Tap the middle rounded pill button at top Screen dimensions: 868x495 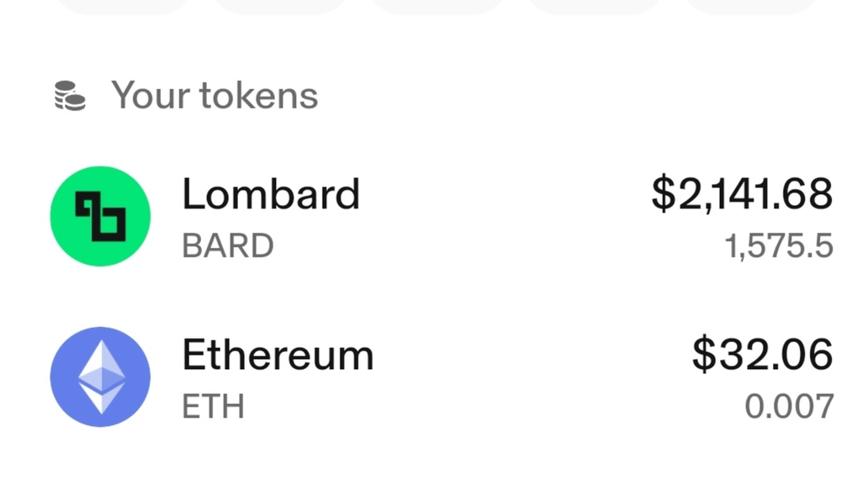(437, 5)
